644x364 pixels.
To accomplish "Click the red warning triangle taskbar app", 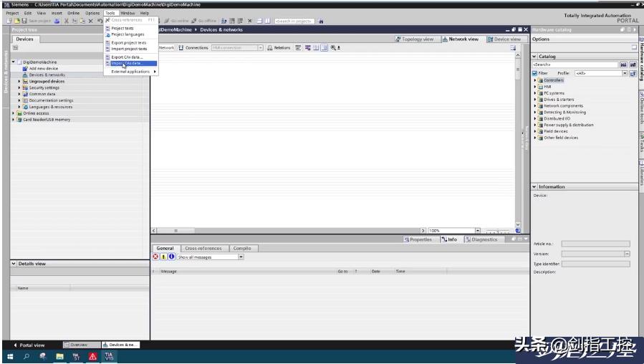I will [93, 356].
